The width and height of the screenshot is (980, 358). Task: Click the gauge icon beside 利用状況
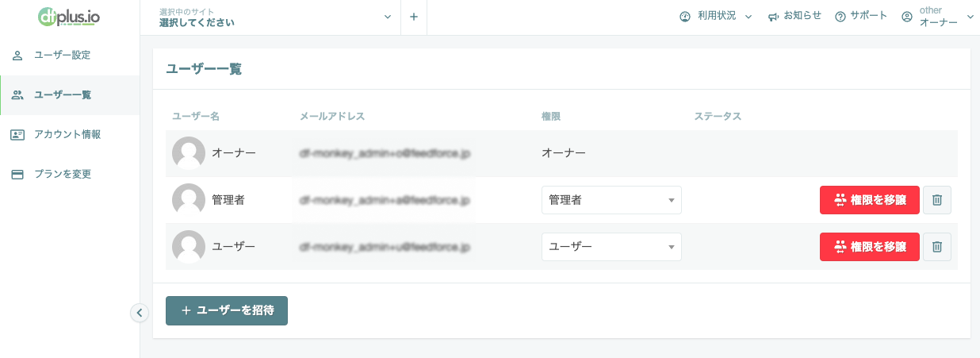685,17
